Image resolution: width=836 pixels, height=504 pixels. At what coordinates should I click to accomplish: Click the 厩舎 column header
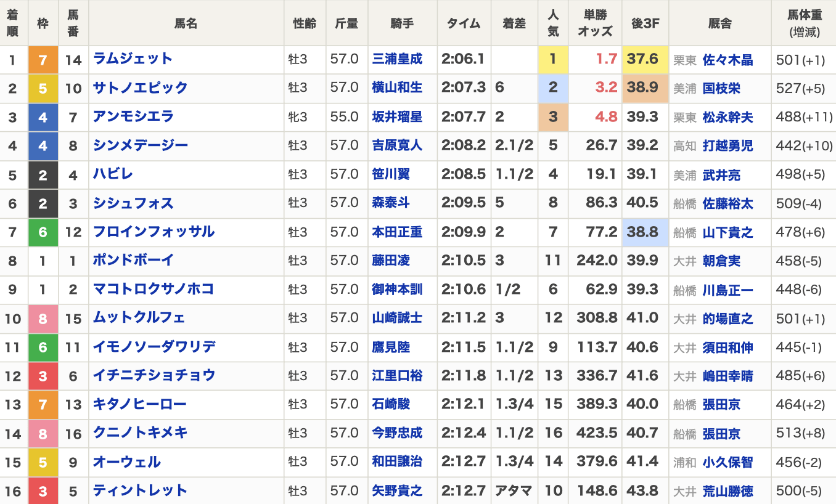pyautogui.click(x=720, y=23)
